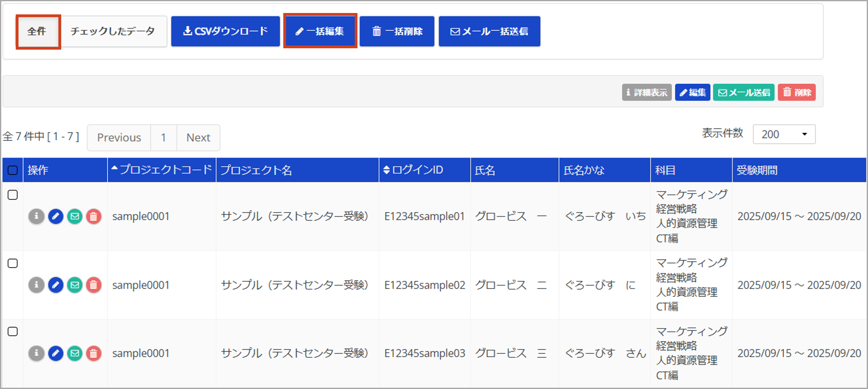Go to page 1

[163, 138]
